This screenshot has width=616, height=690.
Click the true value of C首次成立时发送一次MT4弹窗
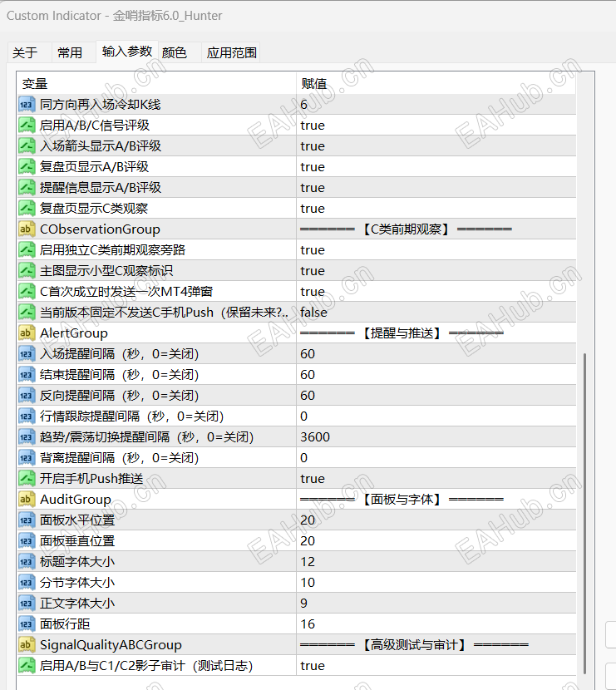click(x=313, y=292)
